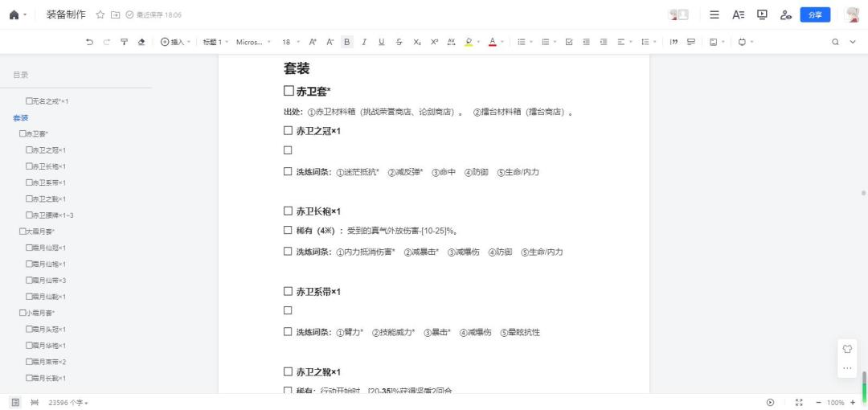Check the 赤卫之靴×1 checkbox
Screen dimensions: 868x410
[288, 371]
